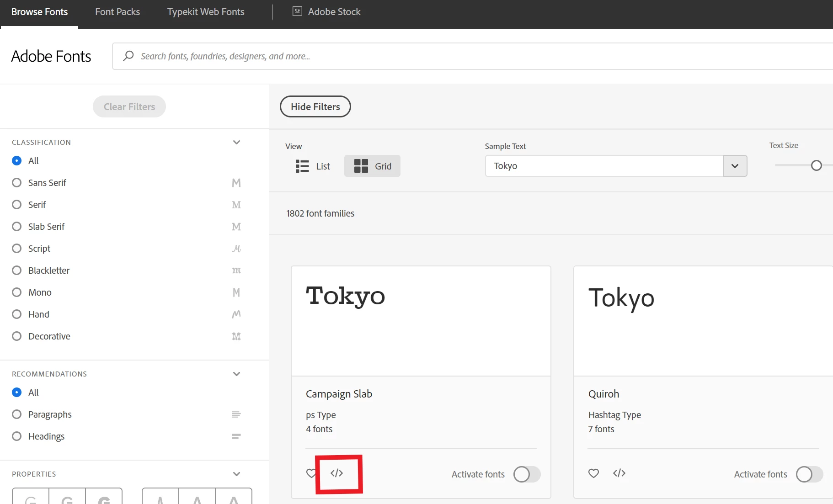Viewport: 833px width, 504px height.
Task: Click the Grid view icon
Action: coord(361,166)
